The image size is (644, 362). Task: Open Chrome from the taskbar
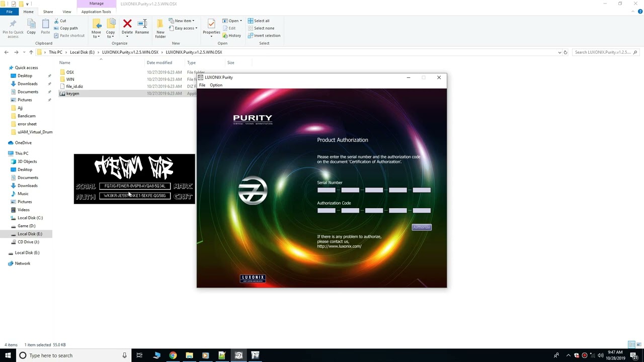click(x=173, y=355)
